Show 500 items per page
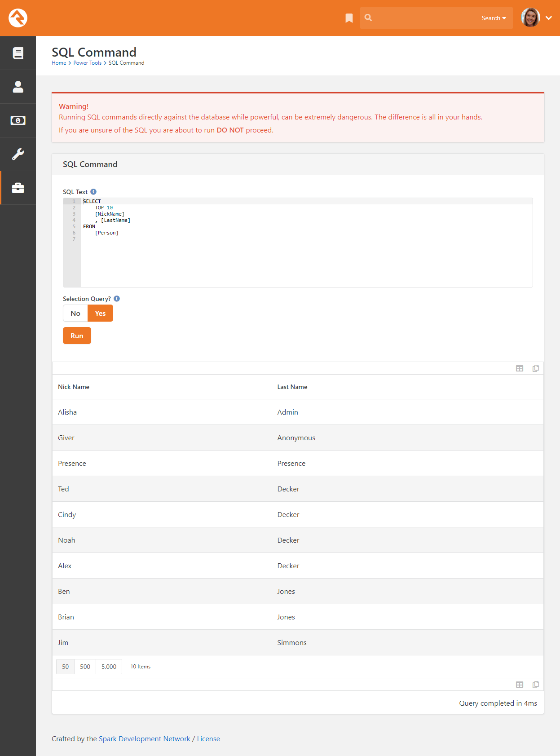Image resolution: width=560 pixels, height=756 pixels. tap(85, 667)
